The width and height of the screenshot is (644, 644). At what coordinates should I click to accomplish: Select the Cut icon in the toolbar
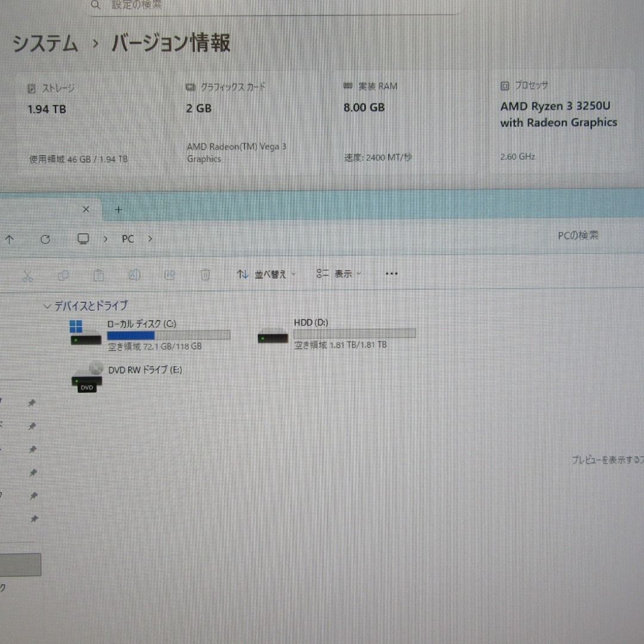(x=27, y=274)
